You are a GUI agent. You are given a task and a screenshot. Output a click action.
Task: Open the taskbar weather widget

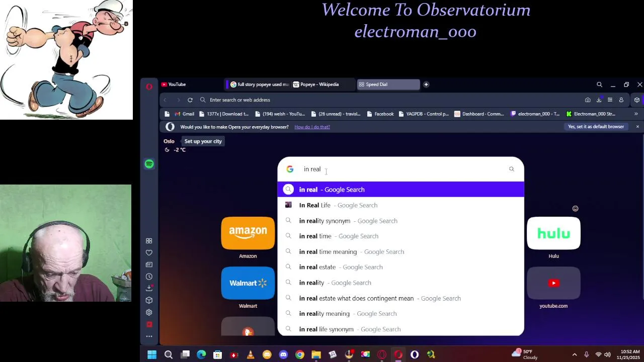pyautogui.click(x=525, y=354)
